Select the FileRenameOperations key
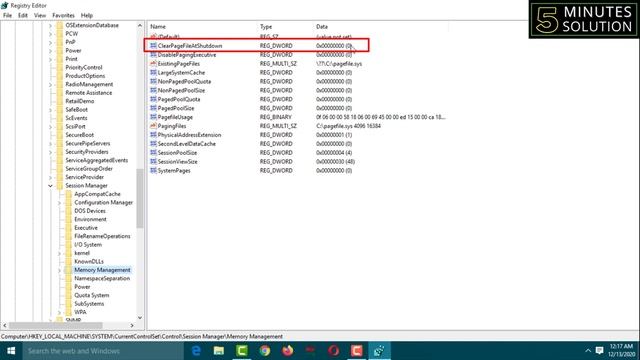This screenshot has height=360, width=640. pyautogui.click(x=102, y=236)
